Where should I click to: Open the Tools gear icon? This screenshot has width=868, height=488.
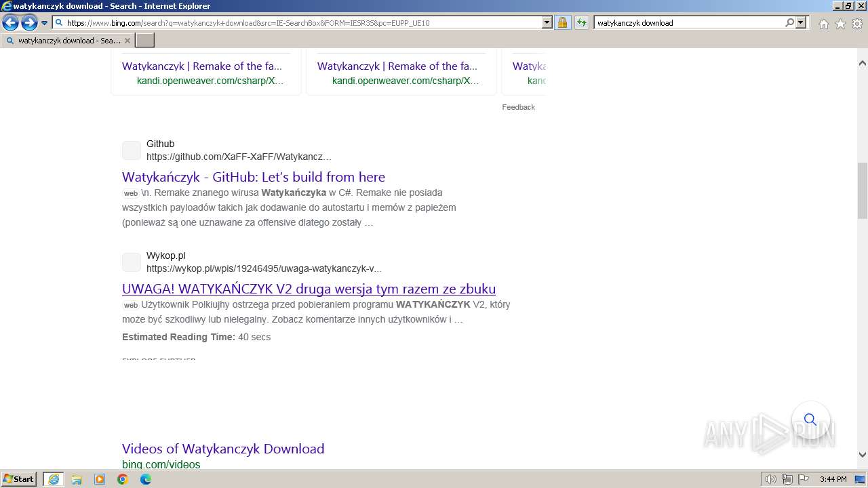pyautogui.click(x=856, y=24)
